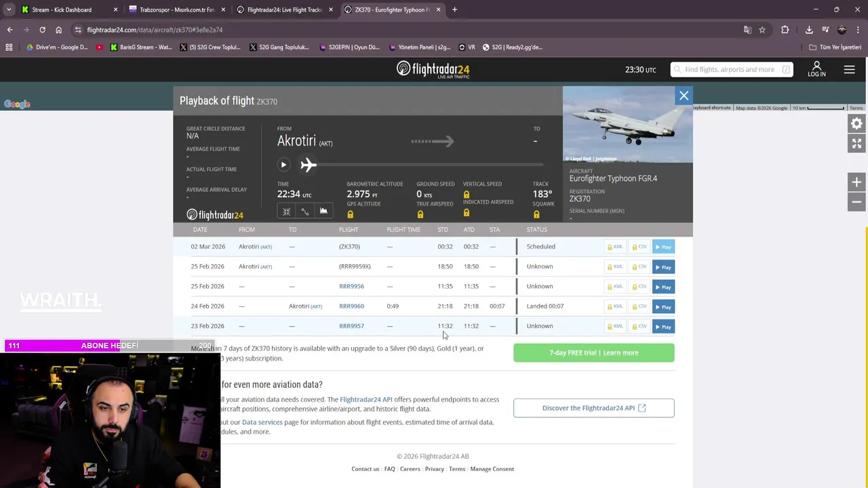Screen dimensions: 868x488
Task: Switch to Flightradar24 Live Flight Tracker tab
Action: coord(283,9)
